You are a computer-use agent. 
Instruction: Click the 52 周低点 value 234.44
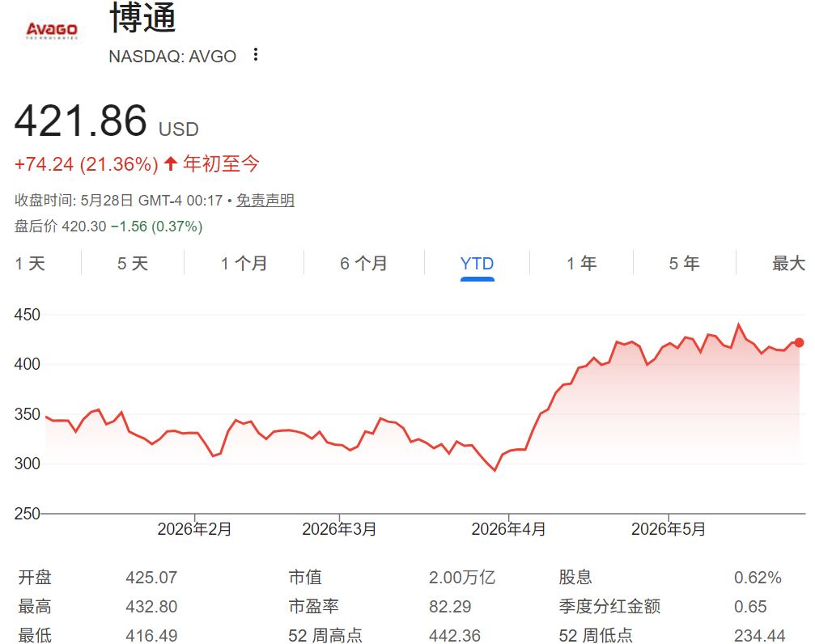[759, 636]
